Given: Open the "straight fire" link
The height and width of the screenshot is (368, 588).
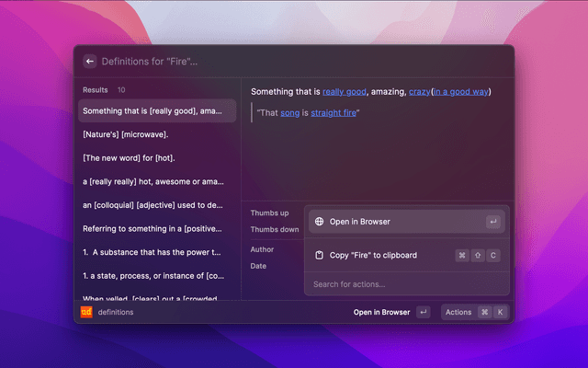Looking at the screenshot, I should tap(333, 113).
